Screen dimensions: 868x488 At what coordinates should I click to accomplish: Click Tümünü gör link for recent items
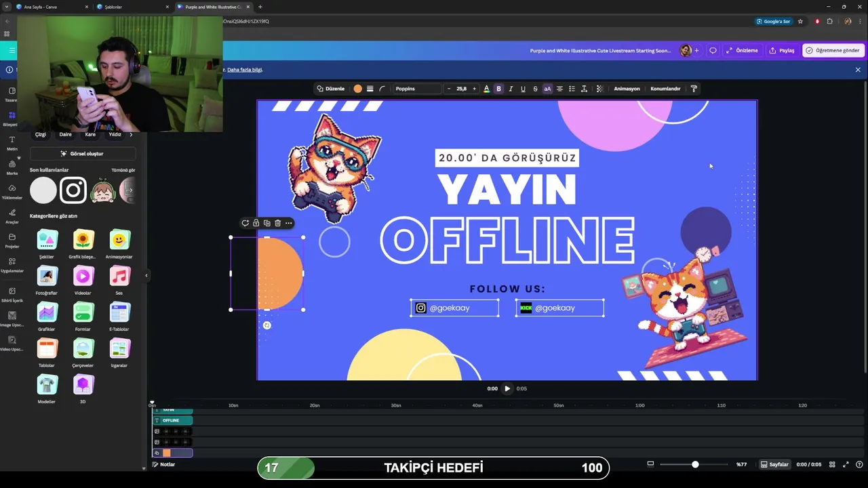pyautogui.click(x=123, y=170)
